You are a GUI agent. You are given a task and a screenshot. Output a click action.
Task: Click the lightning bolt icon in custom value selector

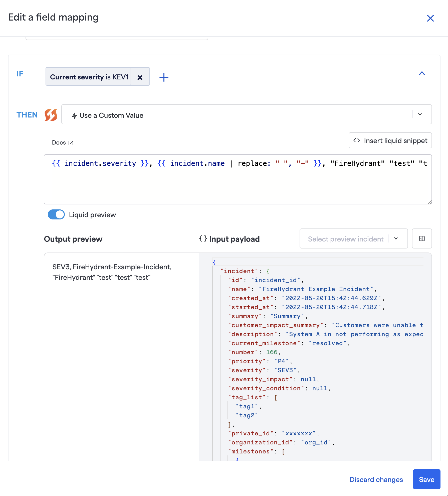pos(74,115)
